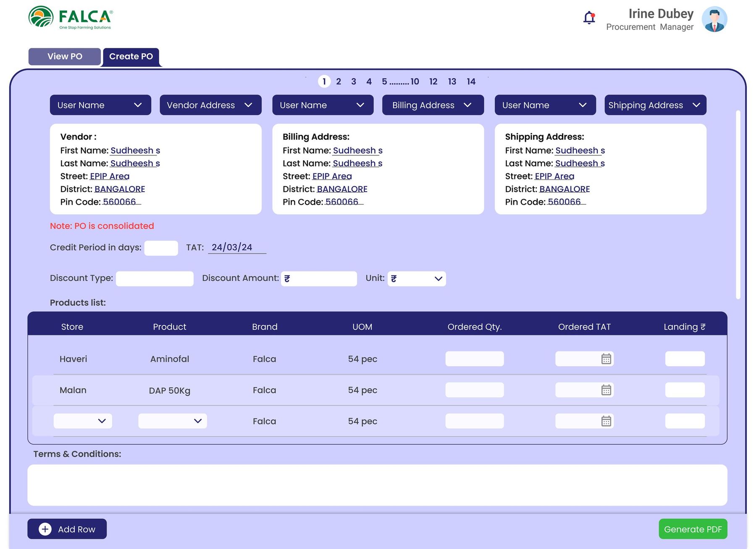
Task: Focus the Discount Type field
Action: coord(155,278)
